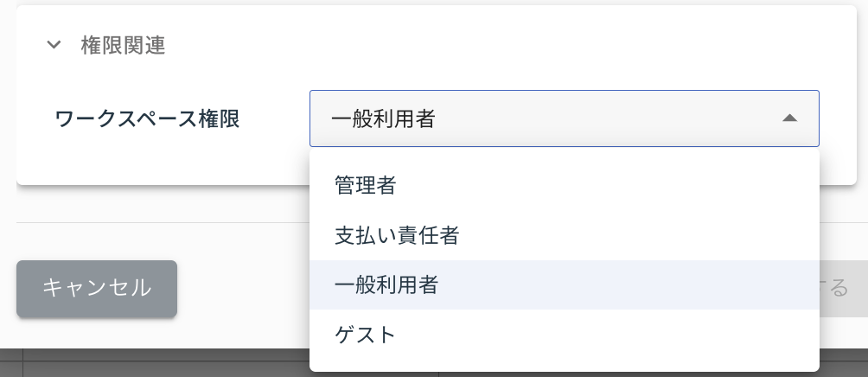The width and height of the screenshot is (868, 377).
Task: Click the dark strip below the dialog
Action: point(156,363)
